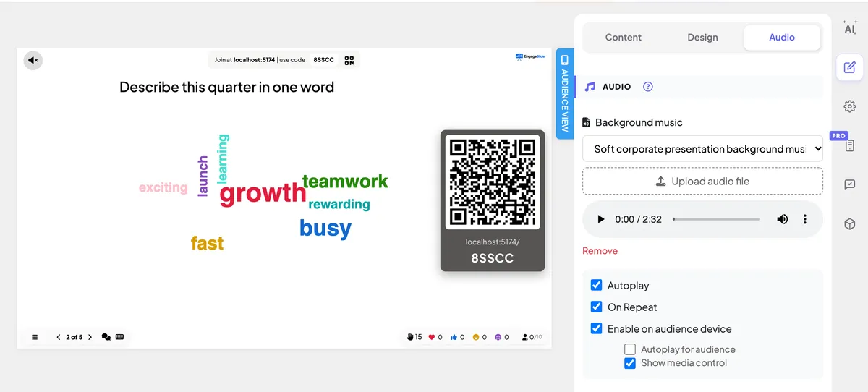Unmute the slide audio speaker icon
The height and width of the screenshot is (392, 868).
33,60
